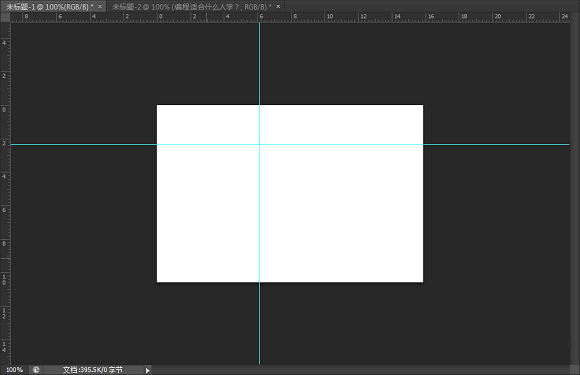Image resolution: width=580 pixels, height=375 pixels.
Task: Close the 未标题-1 document tab
Action: click(100, 6)
